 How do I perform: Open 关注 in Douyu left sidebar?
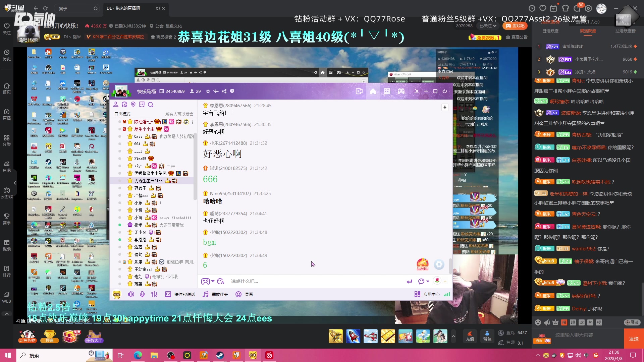7,29
